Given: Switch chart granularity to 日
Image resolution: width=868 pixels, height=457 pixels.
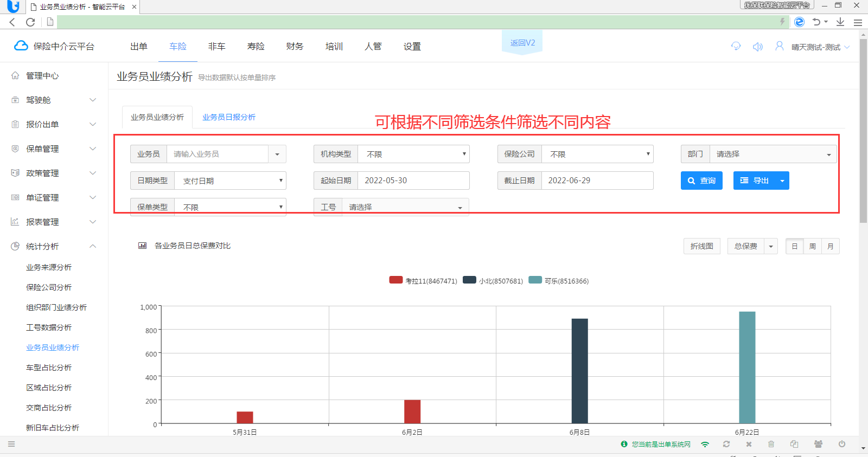Looking at the screenshot, I should (795, 246).
